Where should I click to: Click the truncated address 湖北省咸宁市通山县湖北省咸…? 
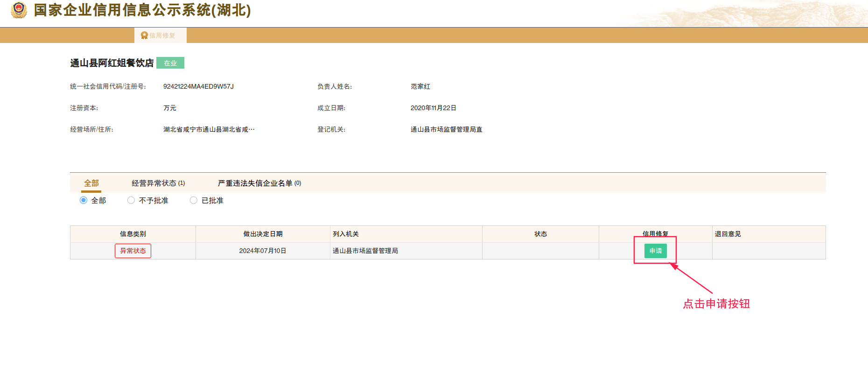[x=209, y=129]
